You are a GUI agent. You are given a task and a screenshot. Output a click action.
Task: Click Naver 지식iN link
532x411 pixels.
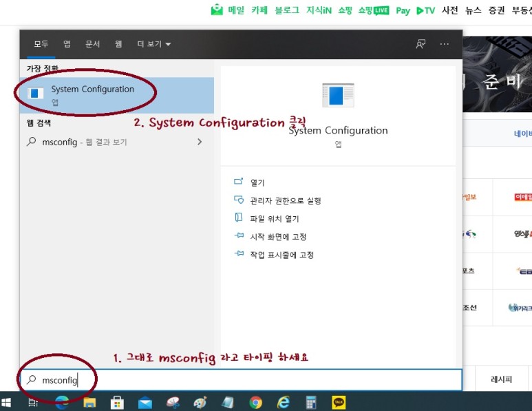tap(319, 10)
